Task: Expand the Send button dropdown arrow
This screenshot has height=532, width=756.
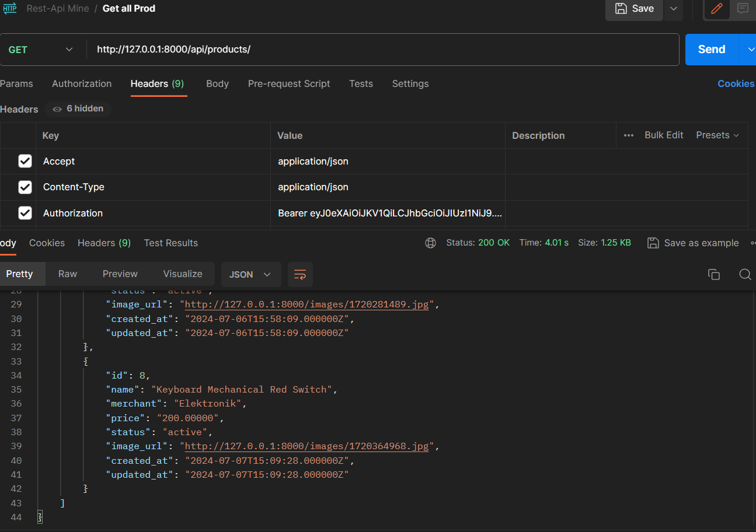Action: point(749,50)
